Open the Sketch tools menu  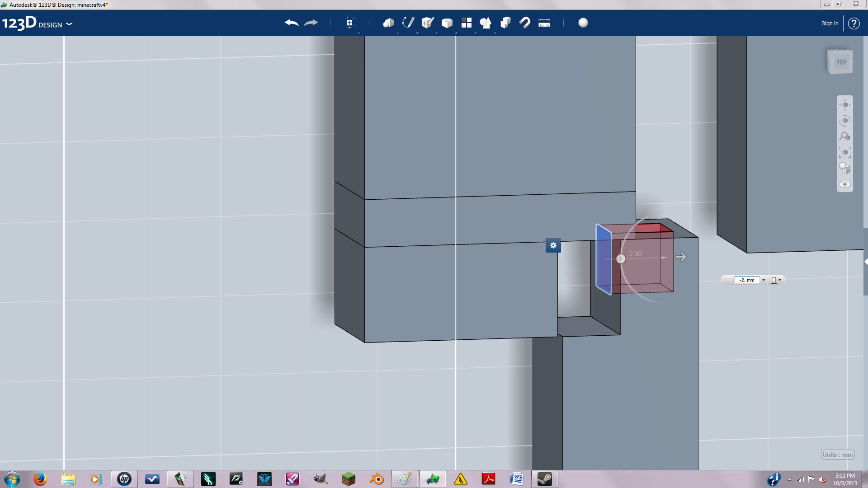coord(408,23)
